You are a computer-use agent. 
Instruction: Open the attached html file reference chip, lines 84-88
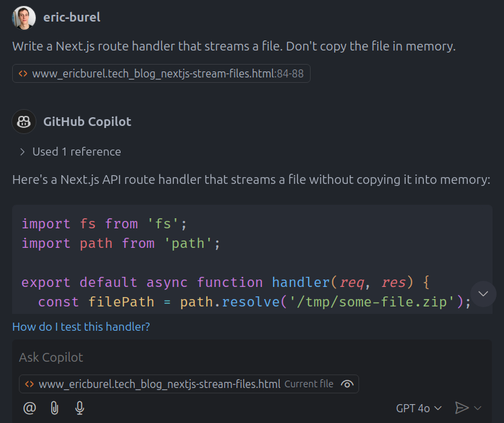[x=161, y=73]
